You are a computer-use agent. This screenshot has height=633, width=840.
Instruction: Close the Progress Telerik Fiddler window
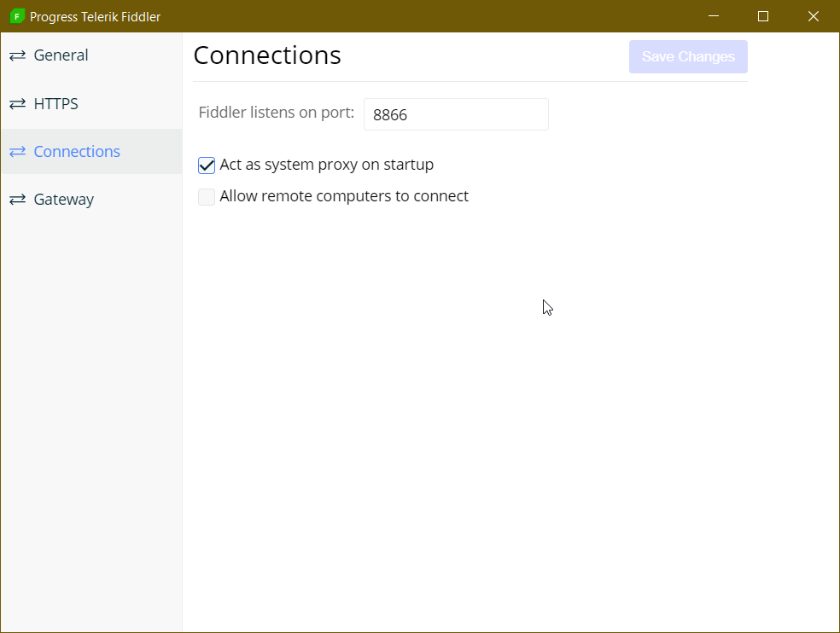click(814, 16)
